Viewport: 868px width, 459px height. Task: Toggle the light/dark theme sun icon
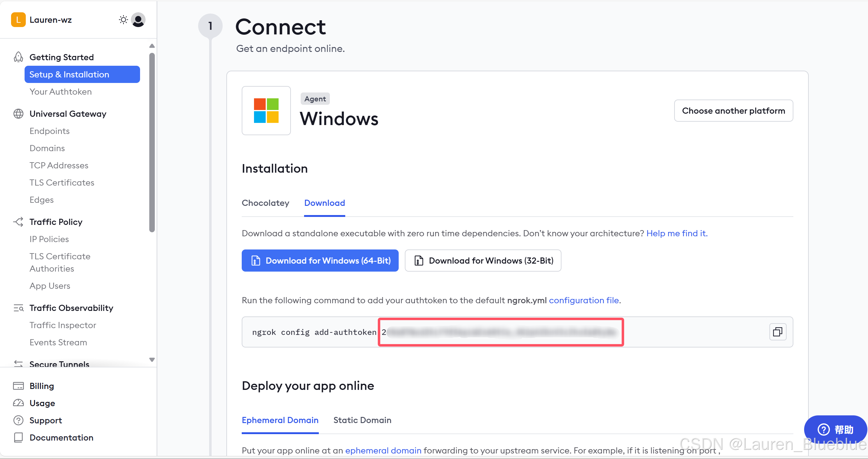[x=123, y=20]
